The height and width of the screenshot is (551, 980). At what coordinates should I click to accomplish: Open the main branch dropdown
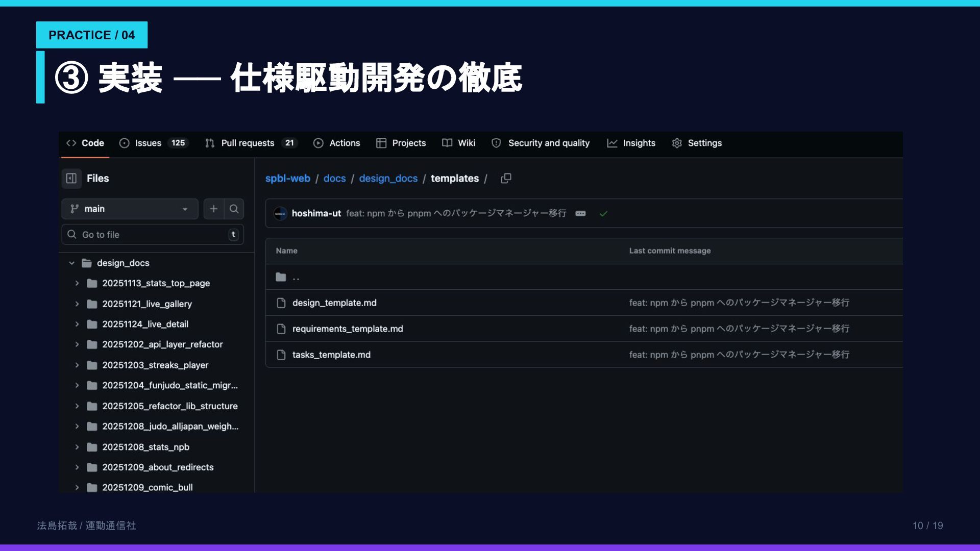130,209
